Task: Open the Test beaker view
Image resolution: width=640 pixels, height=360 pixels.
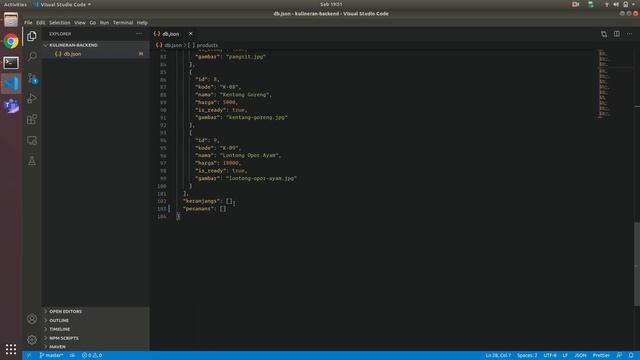Action: click(32, 161)
